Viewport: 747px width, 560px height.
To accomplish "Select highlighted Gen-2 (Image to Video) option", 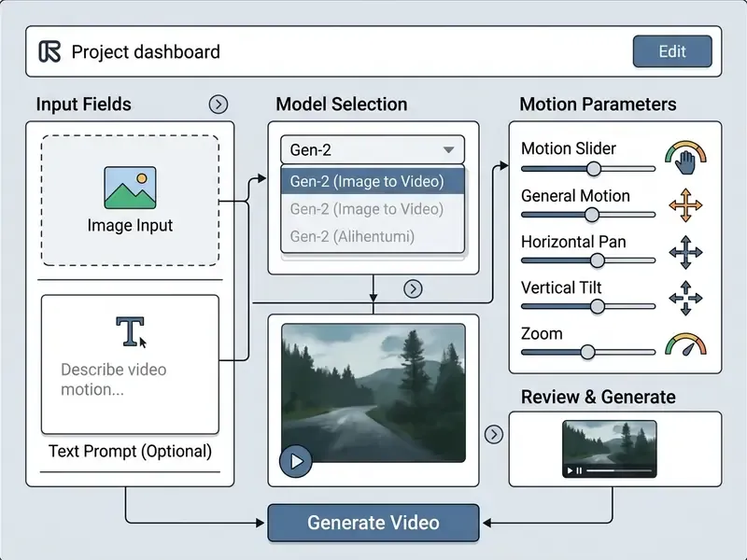I will click(x=373, y=181).
